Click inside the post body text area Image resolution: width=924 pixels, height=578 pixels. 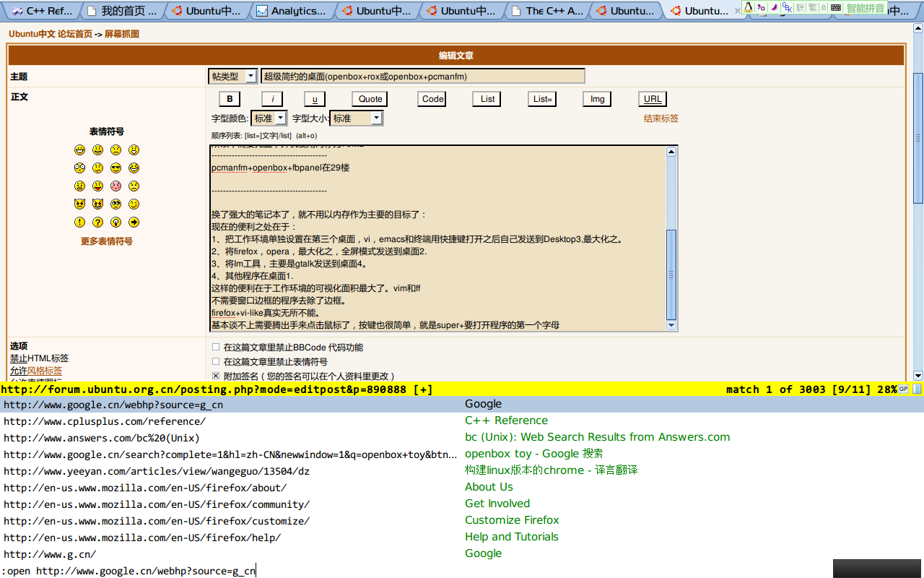tap(437, 238)
